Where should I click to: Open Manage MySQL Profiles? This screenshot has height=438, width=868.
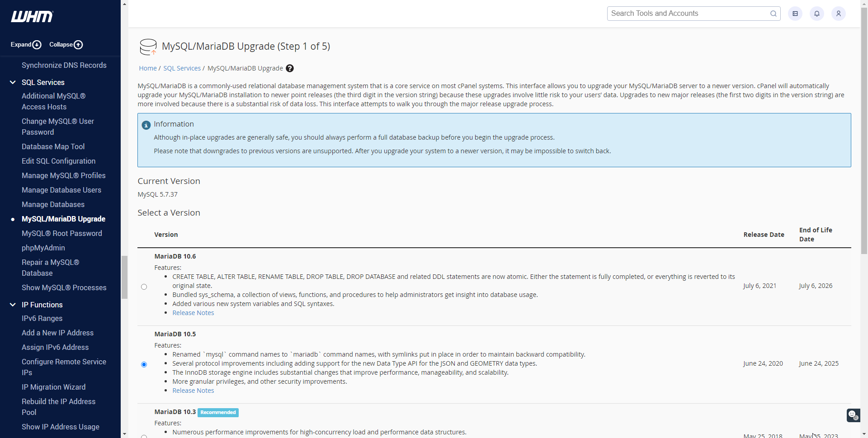(63, 175)
